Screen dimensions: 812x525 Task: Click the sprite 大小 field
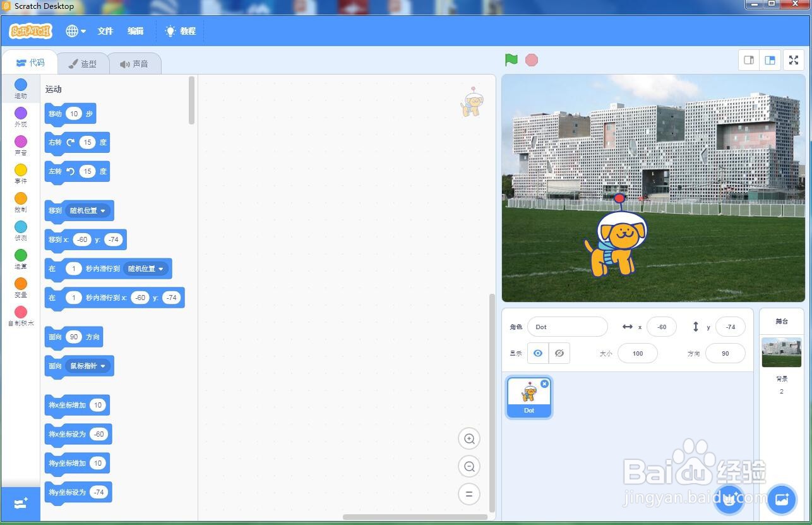click(638, 353)
